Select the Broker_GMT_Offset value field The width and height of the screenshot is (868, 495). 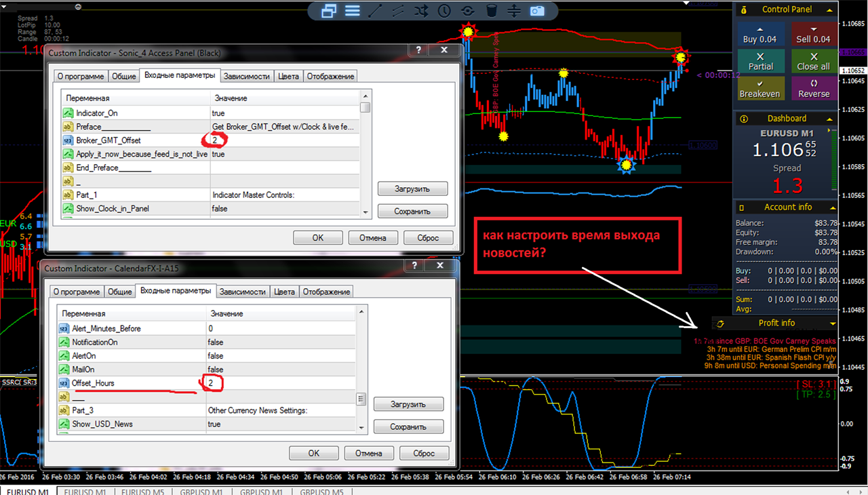(x=284, y=140)
